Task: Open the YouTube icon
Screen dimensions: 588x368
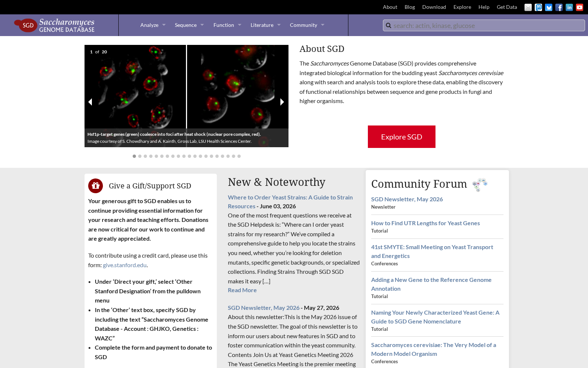Action: point(580,7)
